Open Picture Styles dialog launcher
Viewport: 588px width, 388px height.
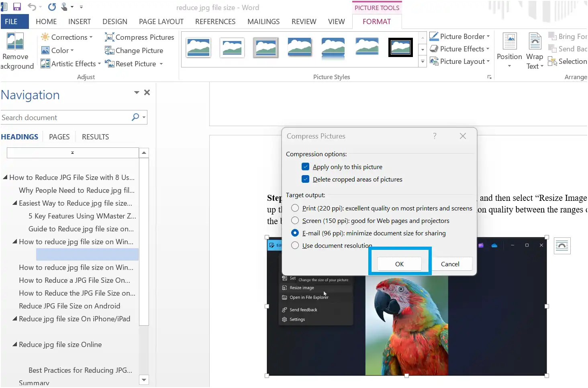[x=489, y=77]
